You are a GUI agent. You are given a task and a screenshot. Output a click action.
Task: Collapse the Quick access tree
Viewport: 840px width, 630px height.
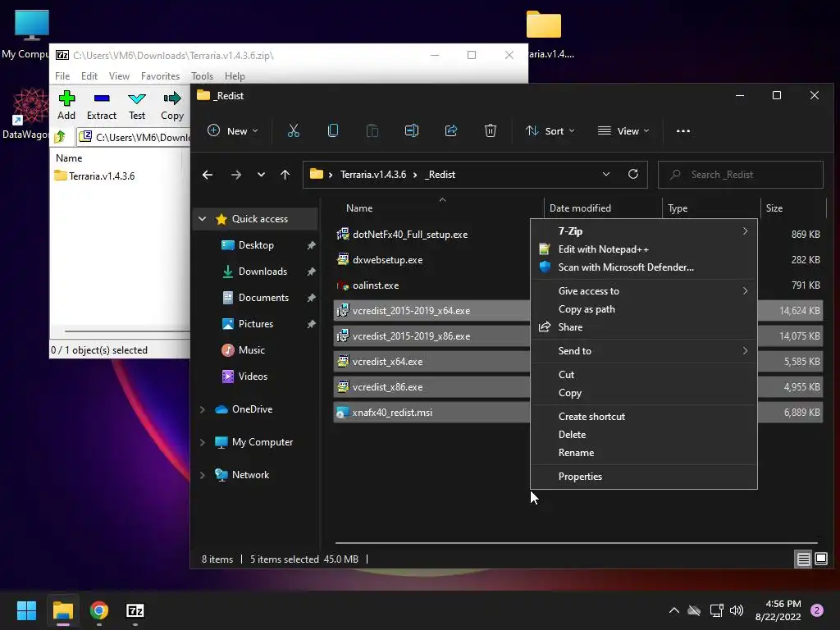point(202,218)
